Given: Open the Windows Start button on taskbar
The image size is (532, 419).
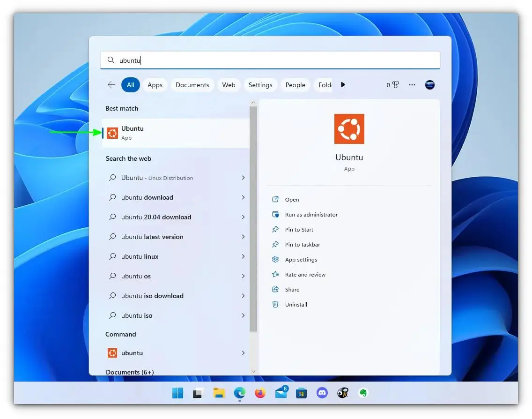Looking at the screenshot, I should click(177, 393).
